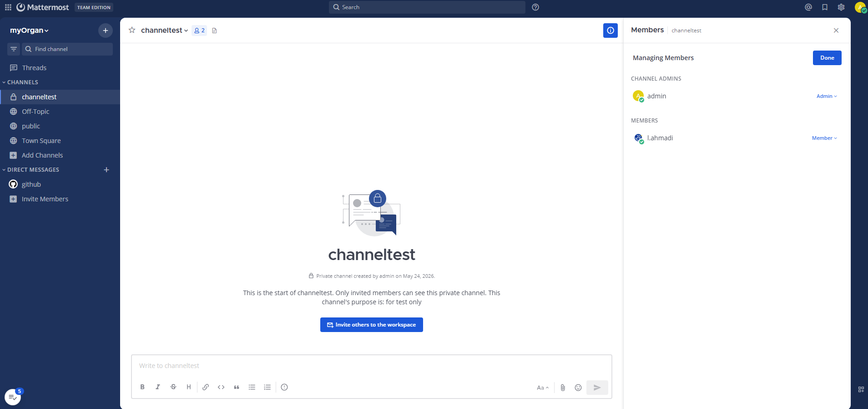View recent mentions at-sign icon
Screen dimensions: 868x409
[808, 7]
